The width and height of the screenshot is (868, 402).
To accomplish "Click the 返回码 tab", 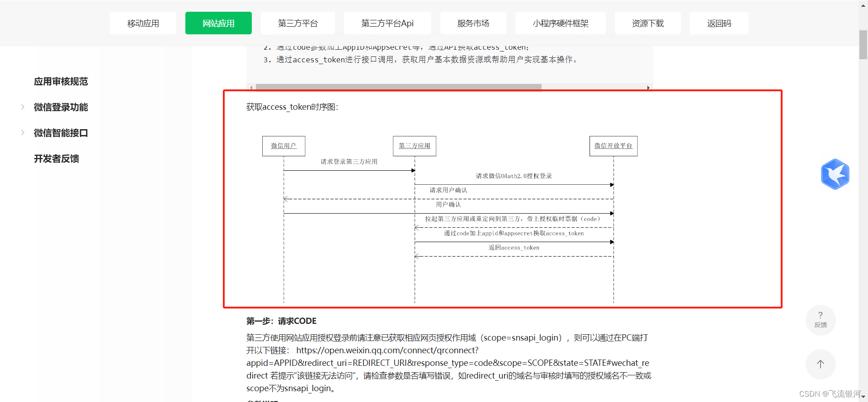I will coord(719,23).
